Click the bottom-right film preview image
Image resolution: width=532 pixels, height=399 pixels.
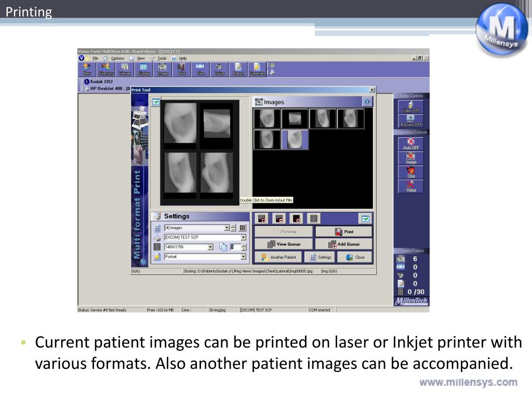[x=217, y=172]
